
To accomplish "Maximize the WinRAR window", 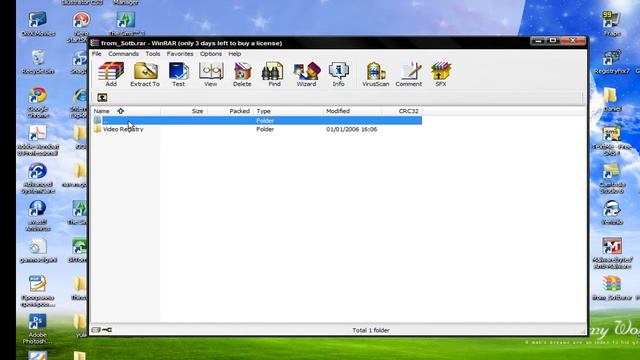I will tap(553, 41).
